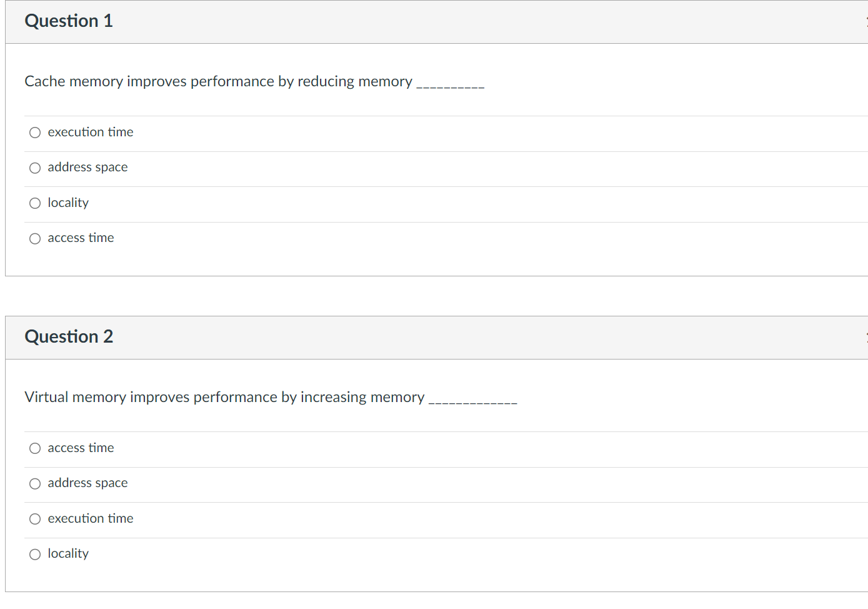The image size is (868, 609).
Task: Select the 'execution time' radio button in Question 1
Action: point(35,133)
